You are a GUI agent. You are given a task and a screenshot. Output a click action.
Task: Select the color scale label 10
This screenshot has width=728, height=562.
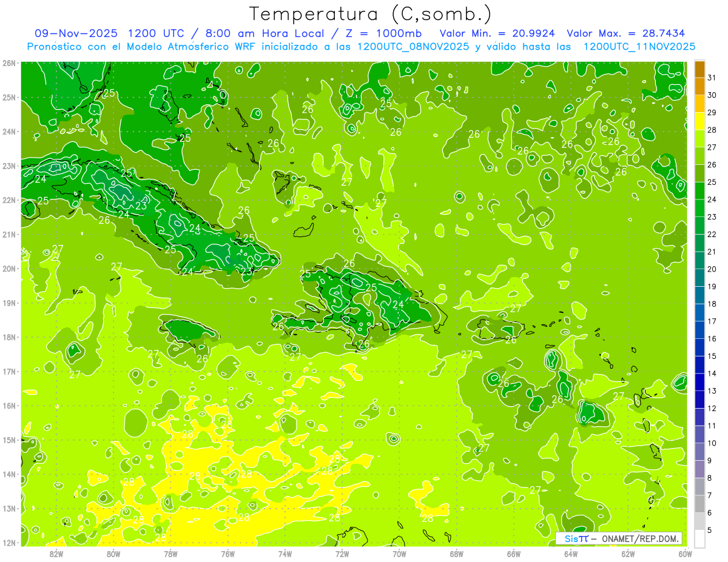(x=712, y=443)
